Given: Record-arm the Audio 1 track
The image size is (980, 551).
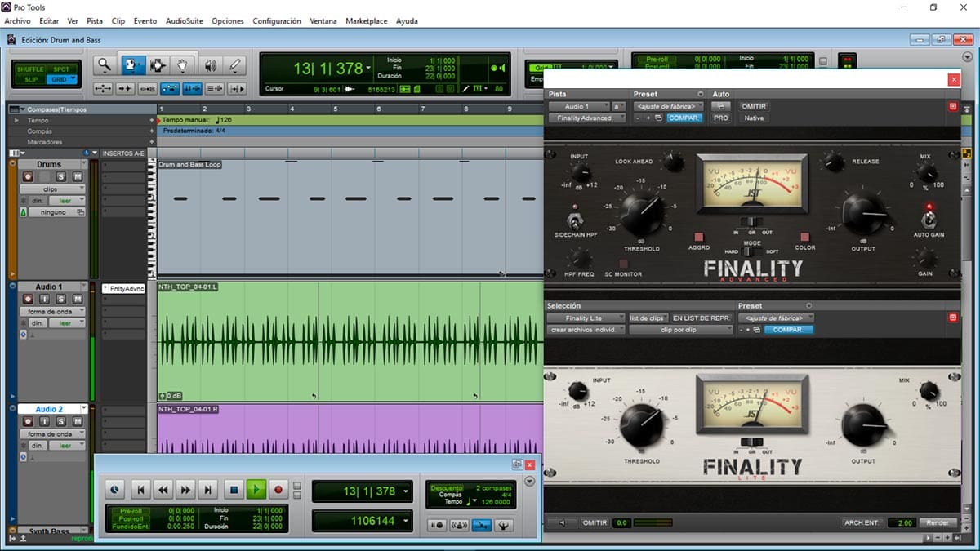Looking at the screenshot, I should point(27,300).
